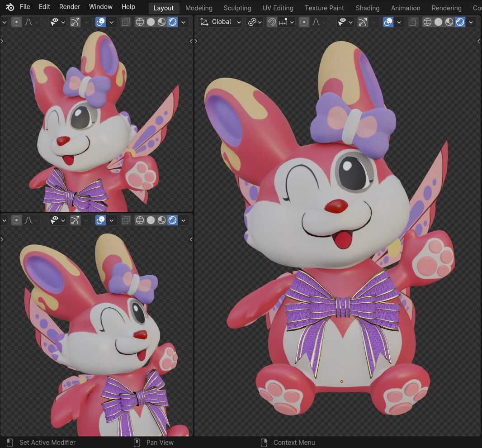Select Material Preview shading in the main viewport
Image resolution: width=482 pixels, height=448 pixels.
[449, 22]
